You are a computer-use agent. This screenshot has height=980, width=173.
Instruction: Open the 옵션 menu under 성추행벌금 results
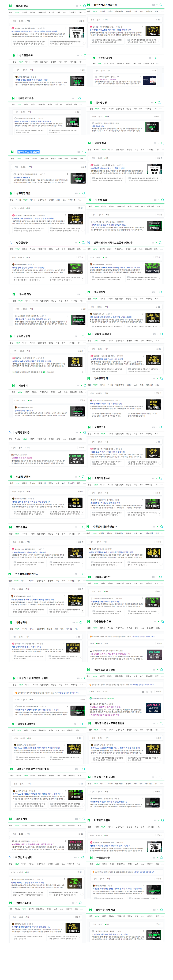pos(159,158)
